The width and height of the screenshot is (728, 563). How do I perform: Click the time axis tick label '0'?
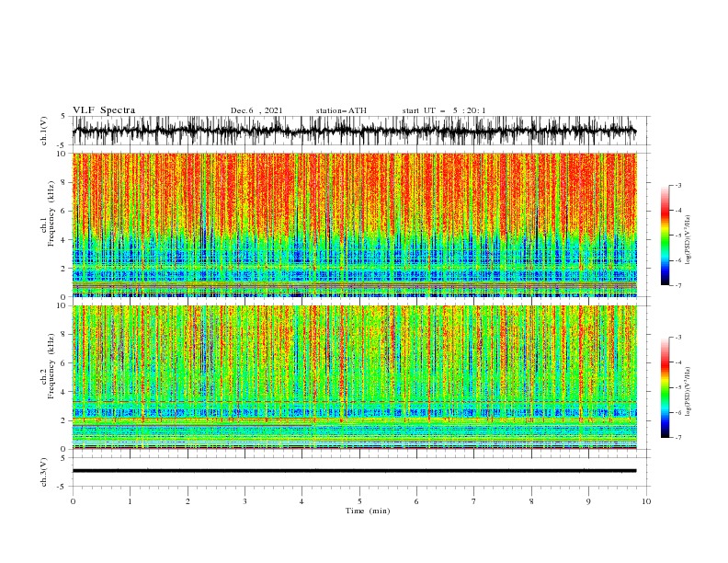pos(73,501)
